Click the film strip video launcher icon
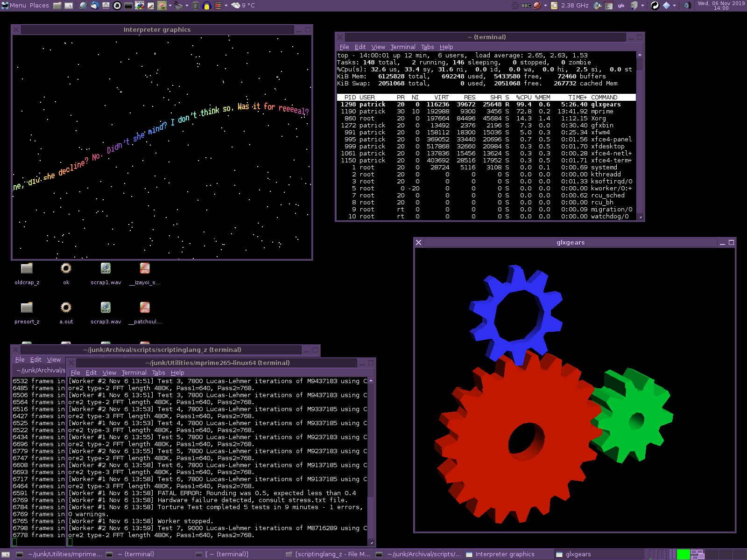 (218, 6)
